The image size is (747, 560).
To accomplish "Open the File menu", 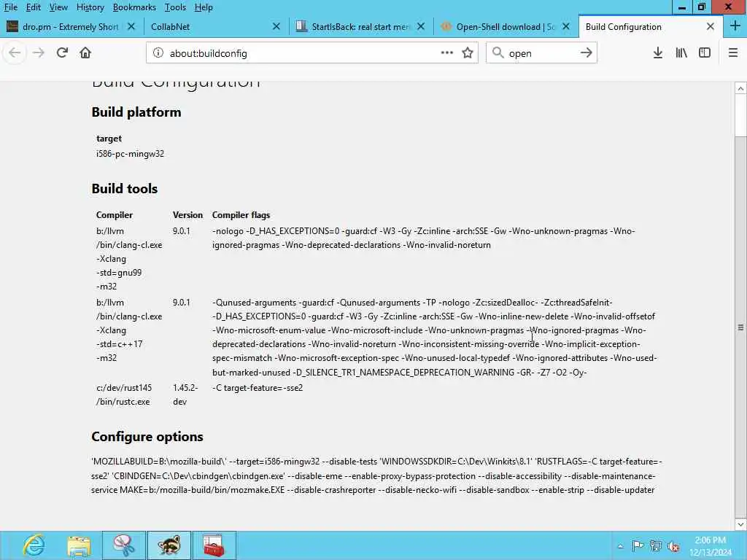I will (10, 7).
